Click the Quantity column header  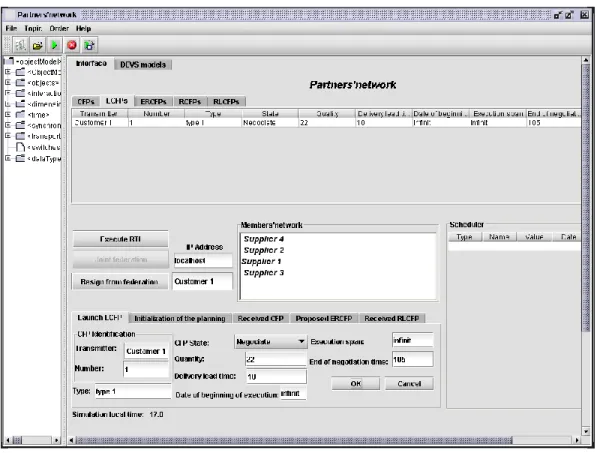(x=327, y=113)
